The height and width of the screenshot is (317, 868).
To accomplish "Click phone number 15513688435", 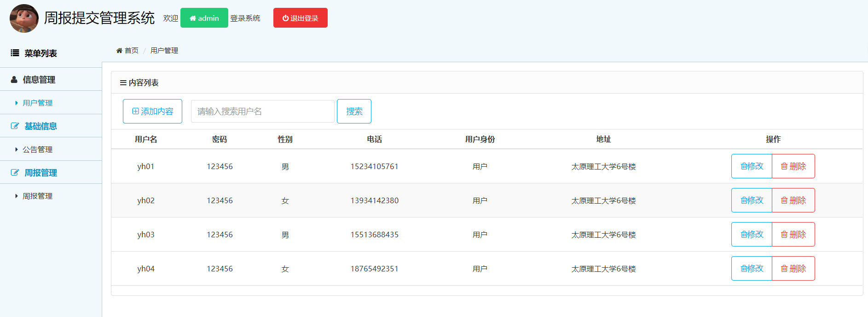I will 375,235.
